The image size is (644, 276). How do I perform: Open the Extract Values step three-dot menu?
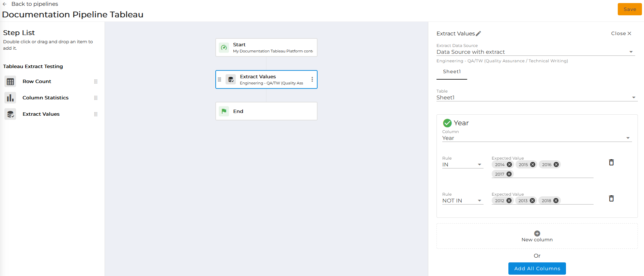point(312,79)
